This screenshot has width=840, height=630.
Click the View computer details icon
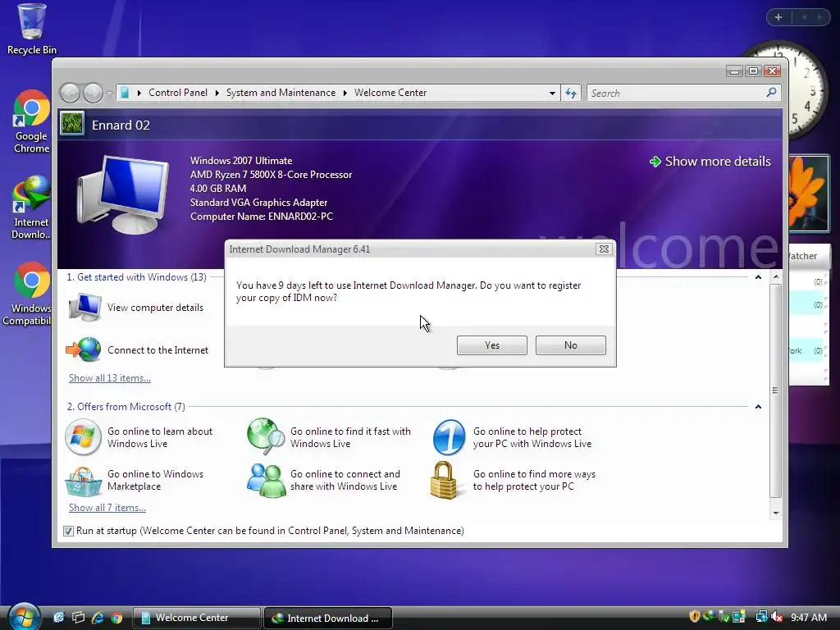[84, 308]
